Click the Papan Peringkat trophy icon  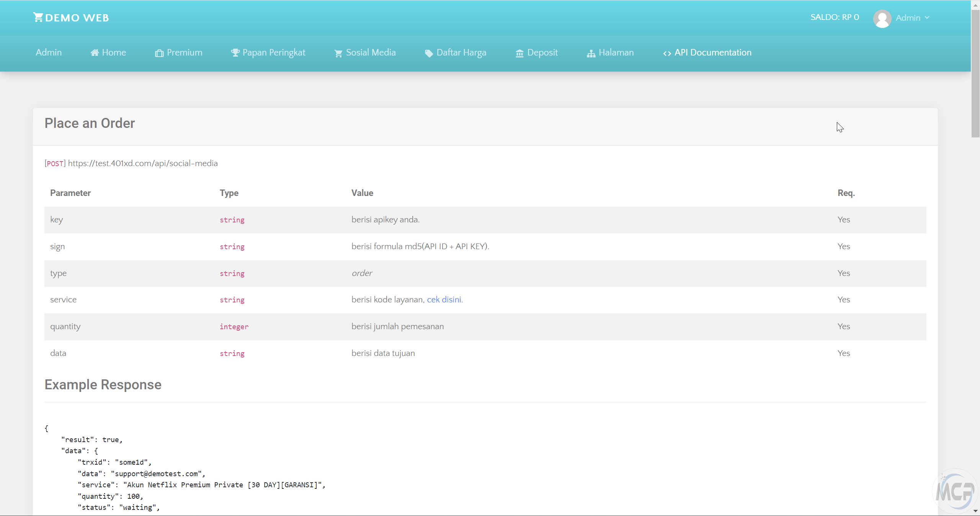tap(235, 53)
